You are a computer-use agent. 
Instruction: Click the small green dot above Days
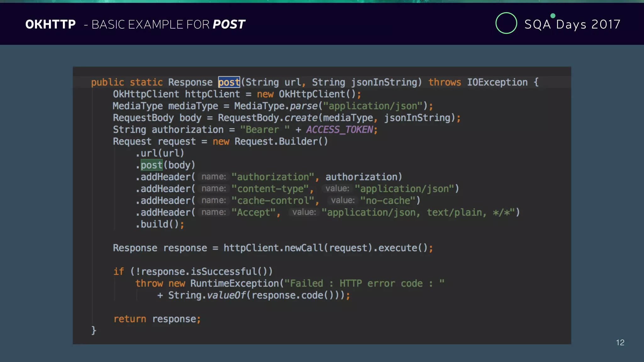click(x=553, y=16)
